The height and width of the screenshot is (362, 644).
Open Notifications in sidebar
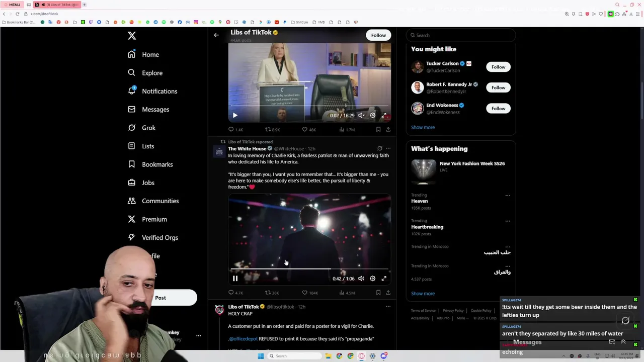coord(153,91)
